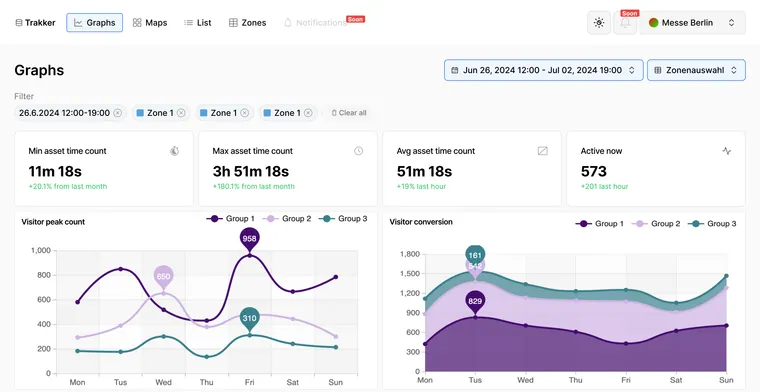
Task: Click the red Soon badge on Notifications
Action: (355, 19)
